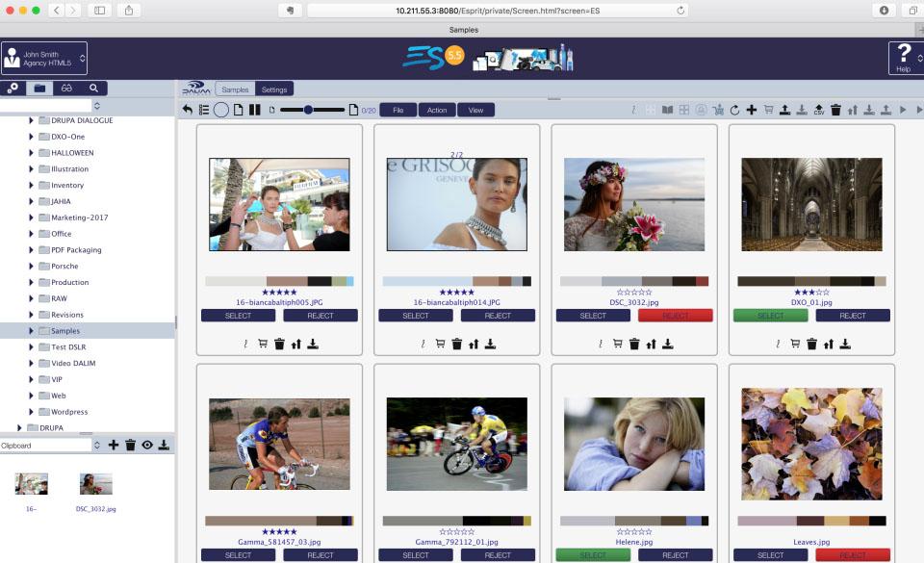Export CSV from the main toolbar

tap(818, 111)
